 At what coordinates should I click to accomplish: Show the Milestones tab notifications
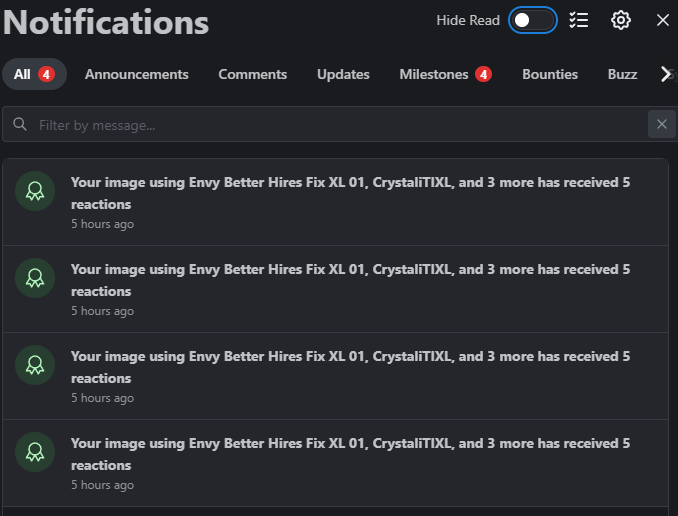tap(446, 74)
